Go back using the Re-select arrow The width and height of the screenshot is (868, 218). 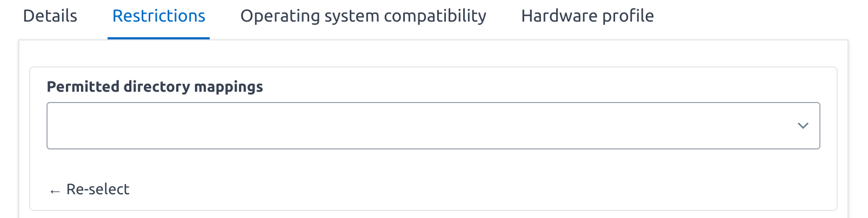[x=55, y=191]
